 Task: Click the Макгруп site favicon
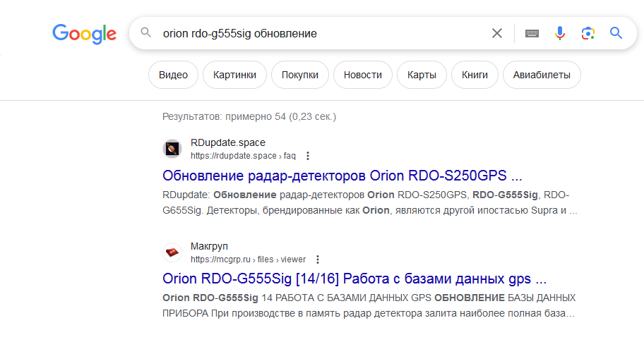(173, 252)
